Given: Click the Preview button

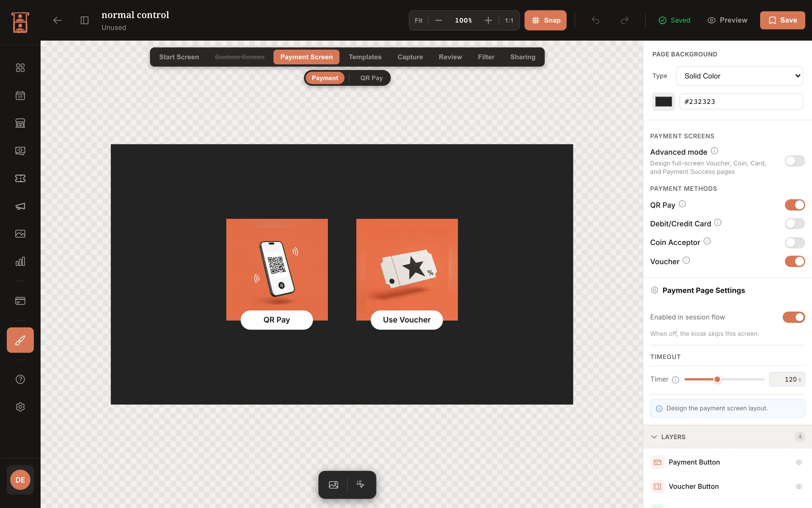Looking at the screenshot, I should pos(727,21).
